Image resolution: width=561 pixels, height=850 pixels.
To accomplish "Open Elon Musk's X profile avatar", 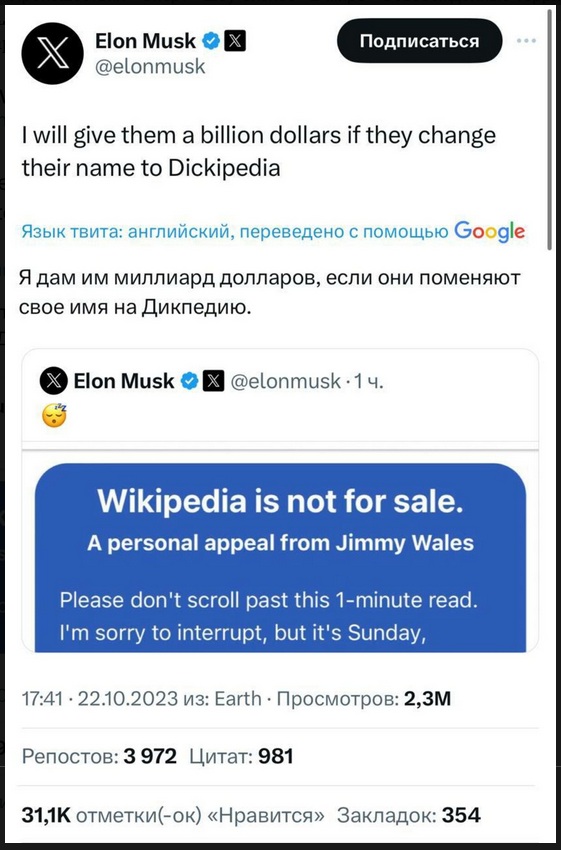I will (x=53, y=53).
